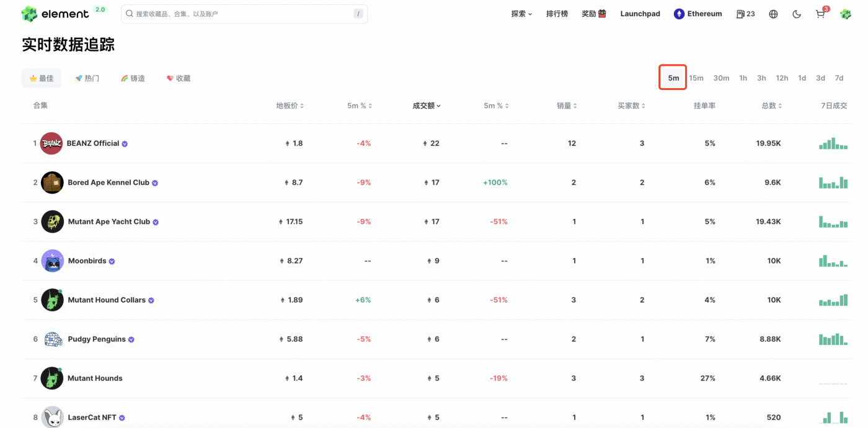
Task: Click Pudgy Penguins verified badge
Action: pos(131,339)
